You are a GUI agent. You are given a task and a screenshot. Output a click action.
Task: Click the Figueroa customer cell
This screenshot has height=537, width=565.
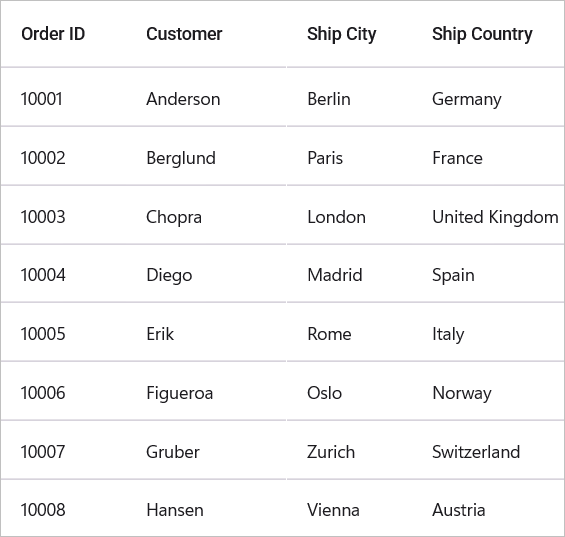tap(179, 393)
